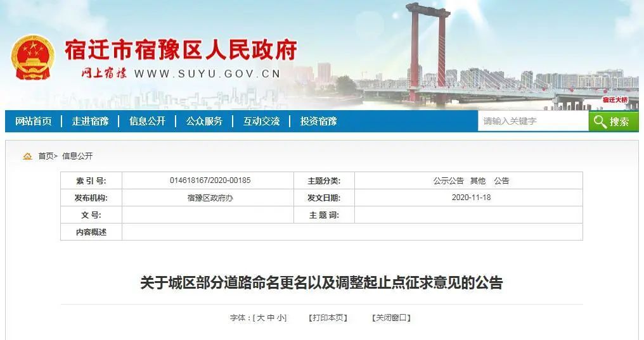Open the 互动交流 navigation item
Viewport: 644px width, 340px height.
coord(261,121)
